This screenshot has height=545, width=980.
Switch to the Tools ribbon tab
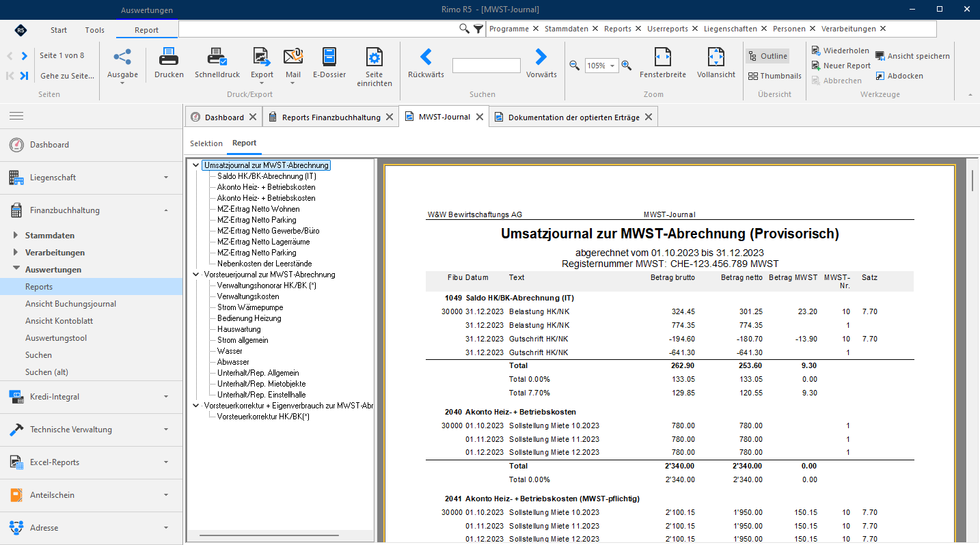tap(95, 30)
